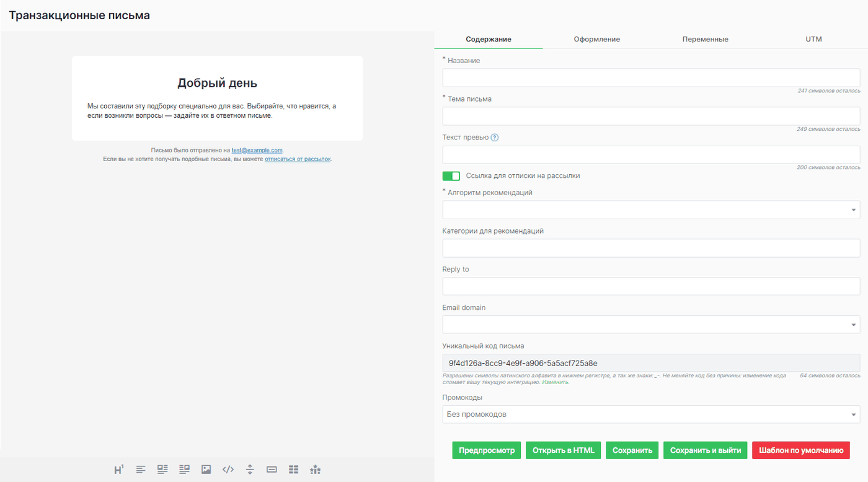868x482 pixels.
Task: Insert a text paragraph block
Action: coord(141,470)
